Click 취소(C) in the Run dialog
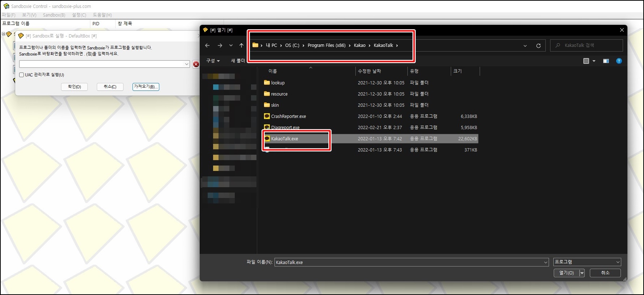The width and height of the screenshot is (644, 295). (x=110, y=87)
